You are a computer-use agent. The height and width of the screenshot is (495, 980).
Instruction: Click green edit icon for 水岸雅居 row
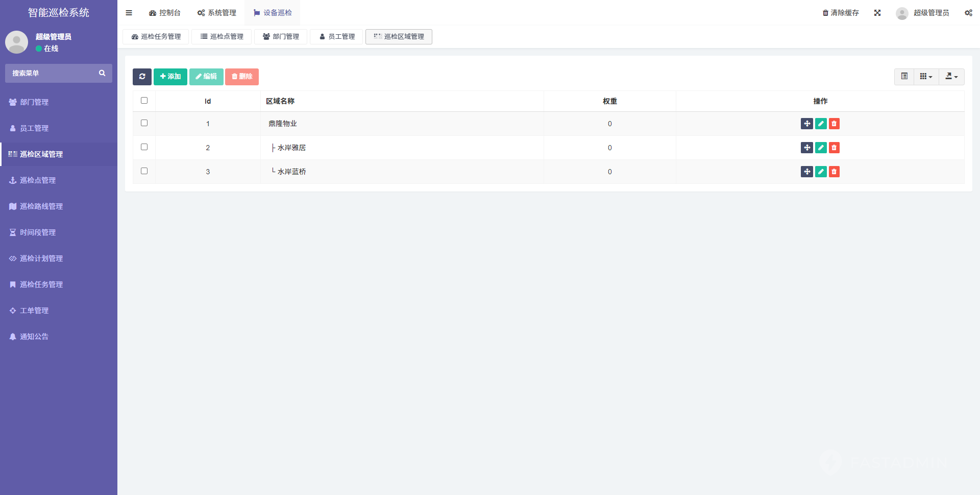pyautogui.click(x=821, y=148)
